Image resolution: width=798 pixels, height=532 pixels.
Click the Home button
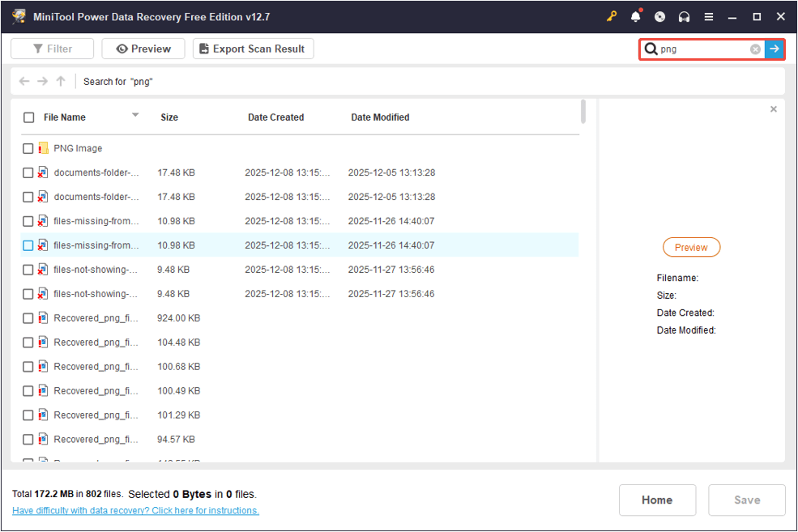click(x=657, y=500)
